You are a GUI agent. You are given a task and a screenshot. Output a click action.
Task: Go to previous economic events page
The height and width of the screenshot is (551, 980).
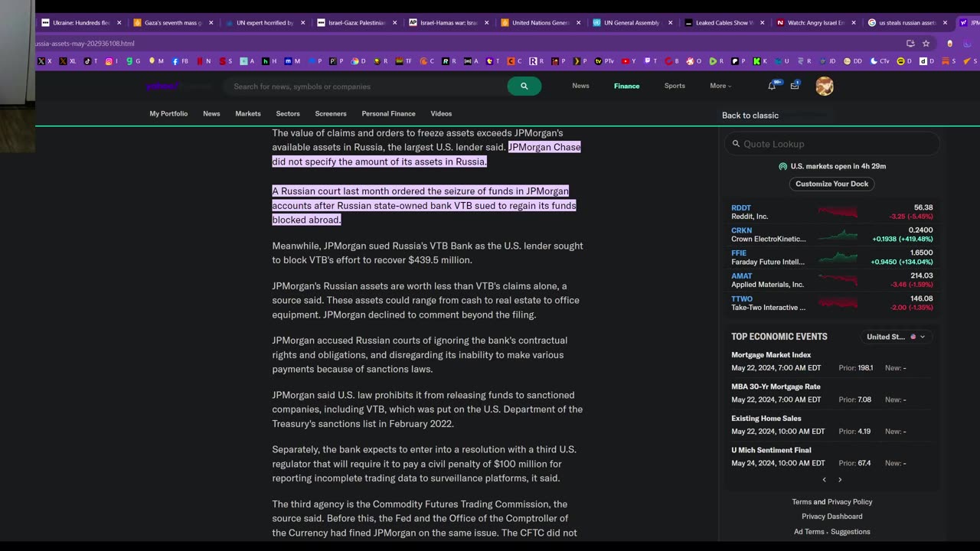tap(824, 480)
